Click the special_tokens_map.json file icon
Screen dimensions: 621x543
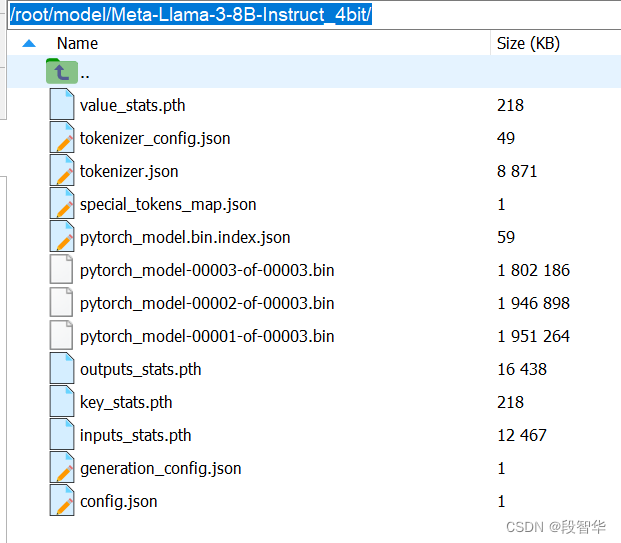62,204
